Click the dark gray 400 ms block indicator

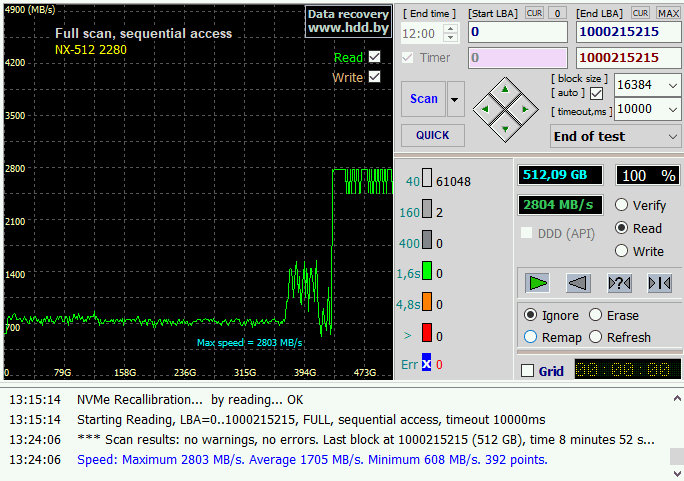(427, 240)
